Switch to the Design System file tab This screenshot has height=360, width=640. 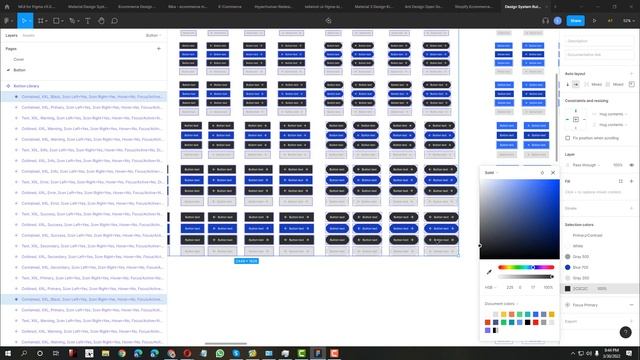coord(523,7)
